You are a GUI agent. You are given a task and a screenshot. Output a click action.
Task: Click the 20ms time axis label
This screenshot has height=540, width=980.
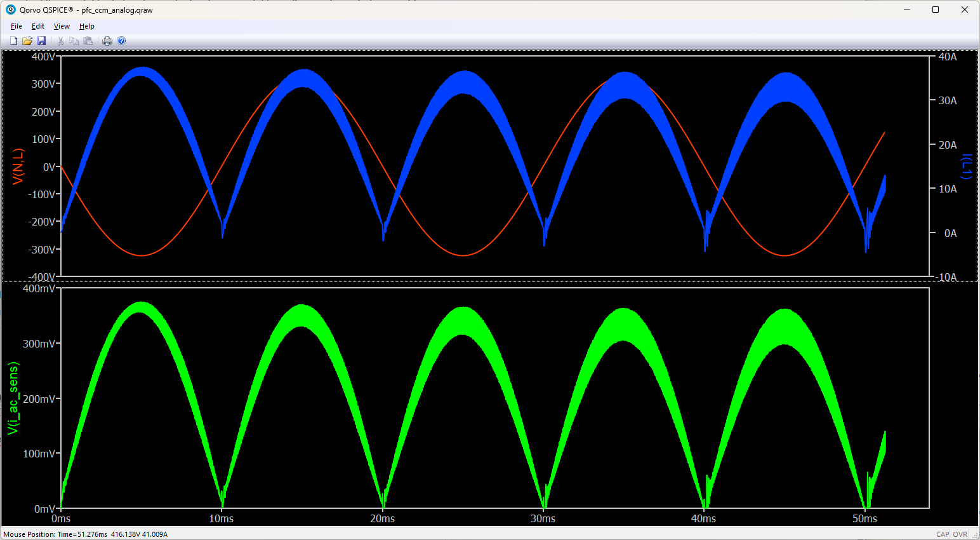[383, 519]
